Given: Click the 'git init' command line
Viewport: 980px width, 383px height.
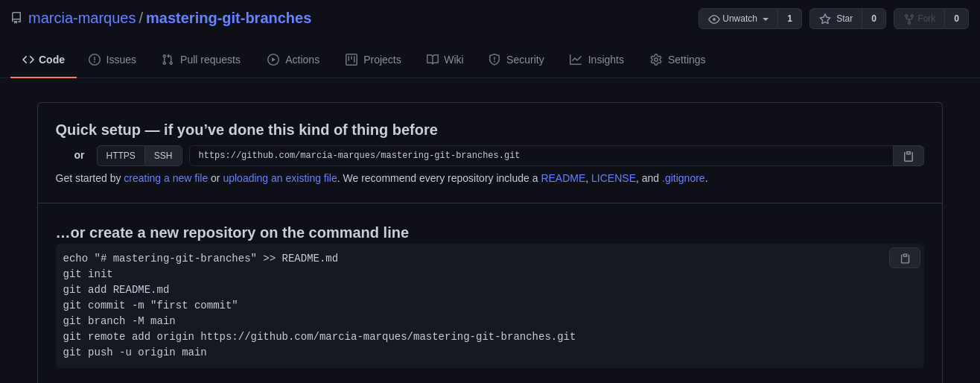Looking at the screenshot, I should click(x=88, y=274).
